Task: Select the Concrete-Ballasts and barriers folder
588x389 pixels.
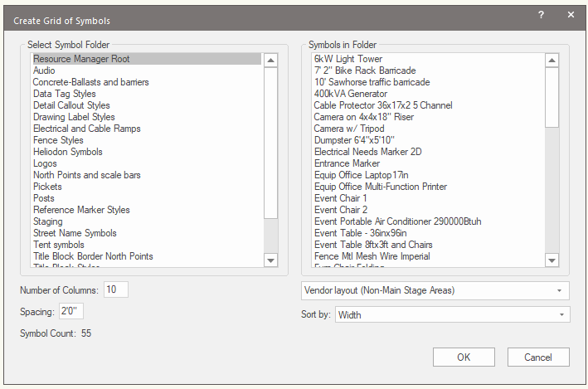Action: coord(90,82)
